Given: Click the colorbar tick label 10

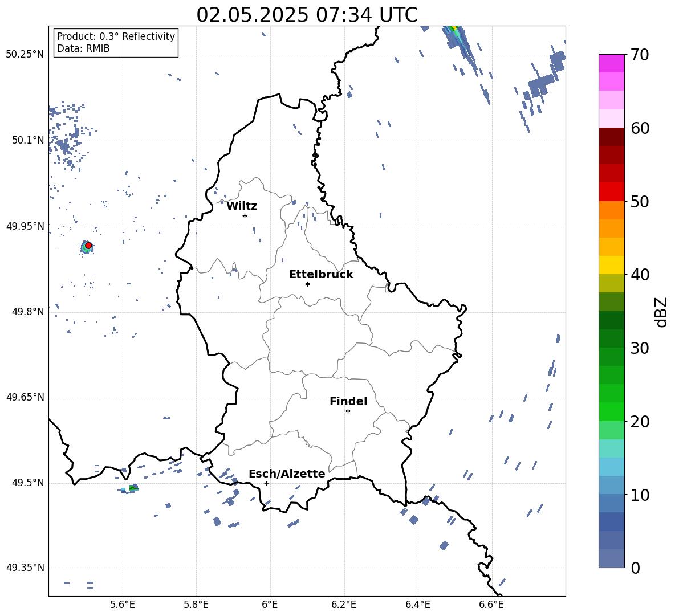Looking at the screenshot, I should pos(640,495).
